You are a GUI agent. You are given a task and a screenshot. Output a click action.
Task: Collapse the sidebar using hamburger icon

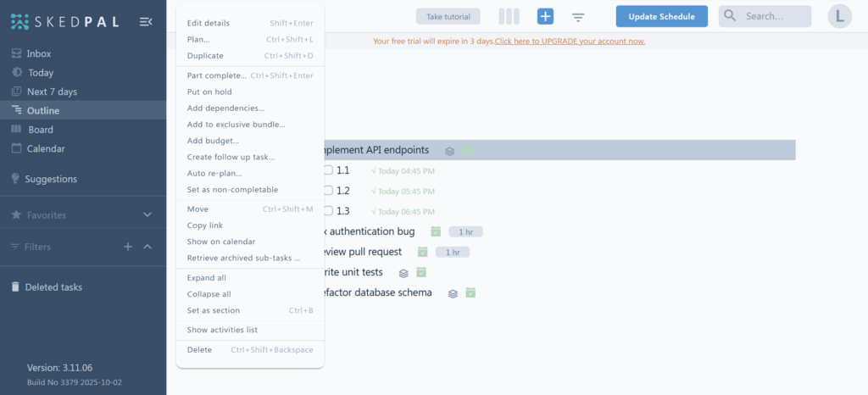[x=146, y=21]
